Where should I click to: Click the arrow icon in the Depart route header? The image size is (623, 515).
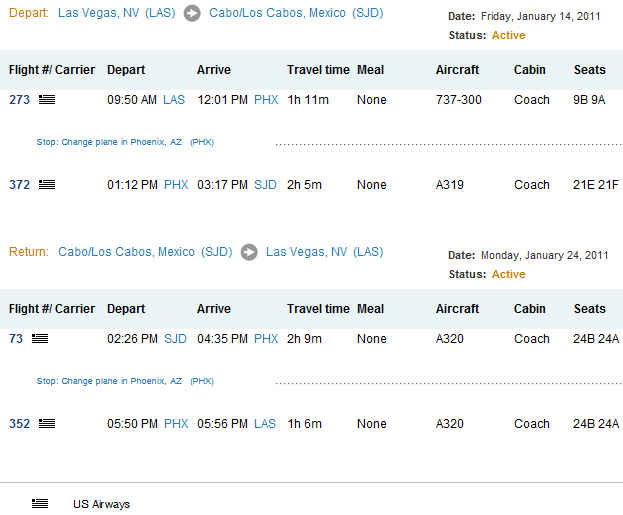[192, 14]
